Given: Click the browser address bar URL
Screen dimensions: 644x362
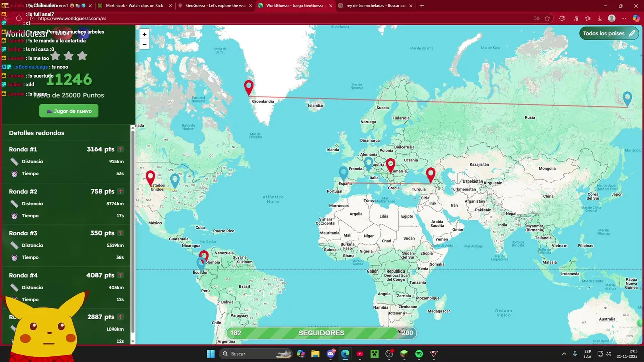Looking at the screenshot, I should [x=72, y=18].
